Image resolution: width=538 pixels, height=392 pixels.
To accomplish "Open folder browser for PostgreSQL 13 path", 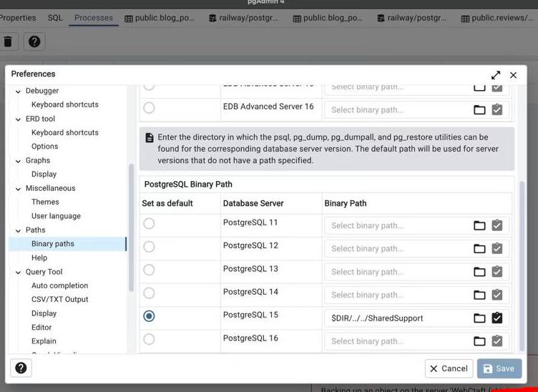I will (x=479, y=272).
